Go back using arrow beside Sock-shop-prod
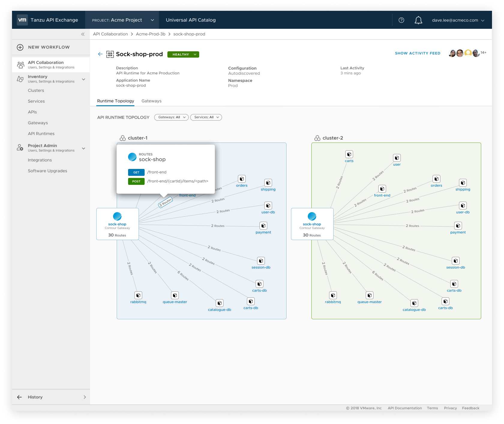 click(100, 54)
